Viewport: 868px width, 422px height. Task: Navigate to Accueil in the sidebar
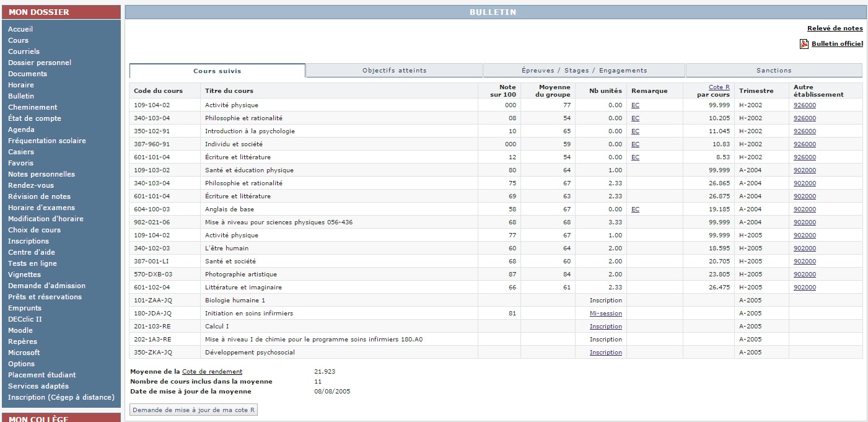[20, 29]
